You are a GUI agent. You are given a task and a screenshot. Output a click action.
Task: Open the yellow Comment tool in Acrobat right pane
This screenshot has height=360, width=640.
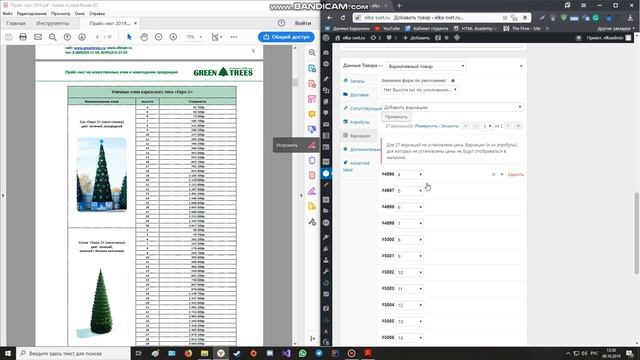pos(312,114)
